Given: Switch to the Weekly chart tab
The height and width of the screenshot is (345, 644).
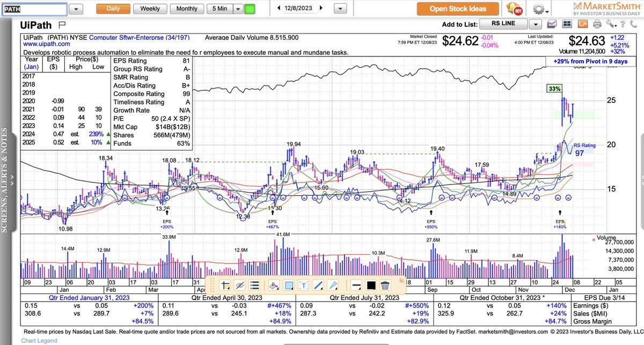Looking at the screenshot, I should pyautogui.click(x=150, y=9).
